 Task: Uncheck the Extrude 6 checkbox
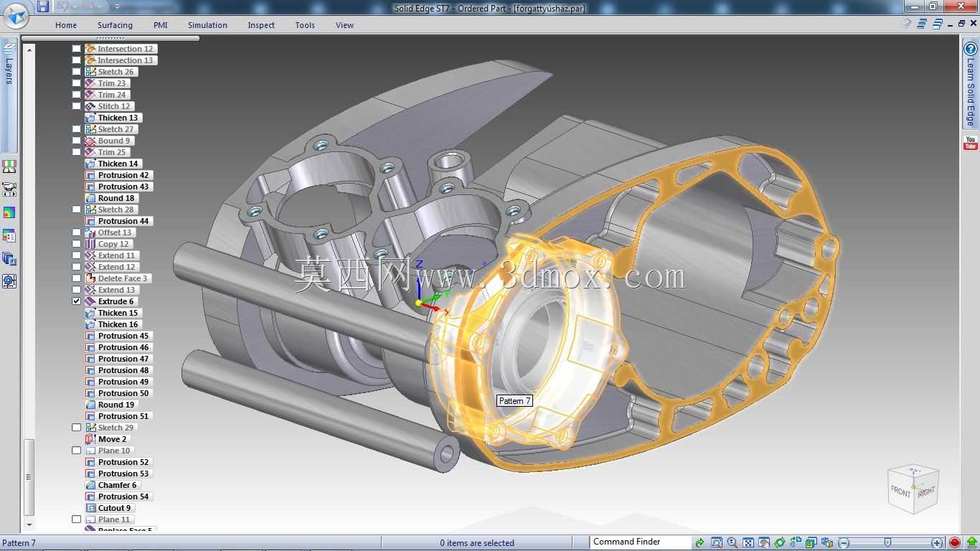click(77, 301)
